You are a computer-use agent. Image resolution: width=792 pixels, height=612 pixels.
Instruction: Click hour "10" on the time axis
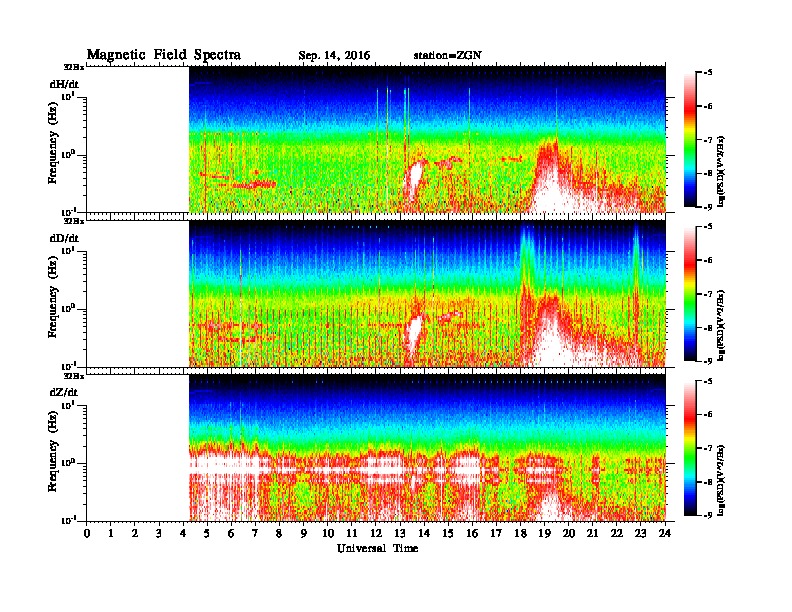[x=328, y=534]
